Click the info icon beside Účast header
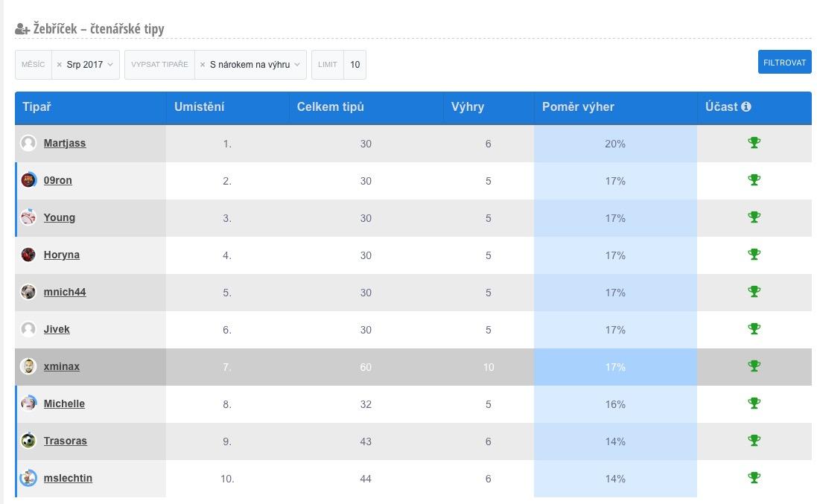Image resolution: width=817 pixels, height=504 pixels. [746, 106]
